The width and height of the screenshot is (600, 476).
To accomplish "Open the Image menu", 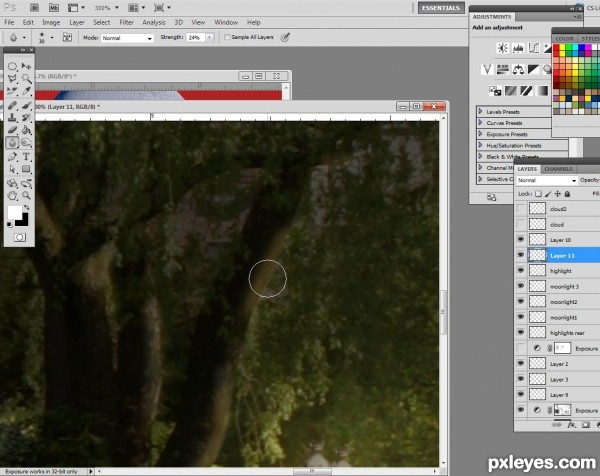I will (51, 23).
